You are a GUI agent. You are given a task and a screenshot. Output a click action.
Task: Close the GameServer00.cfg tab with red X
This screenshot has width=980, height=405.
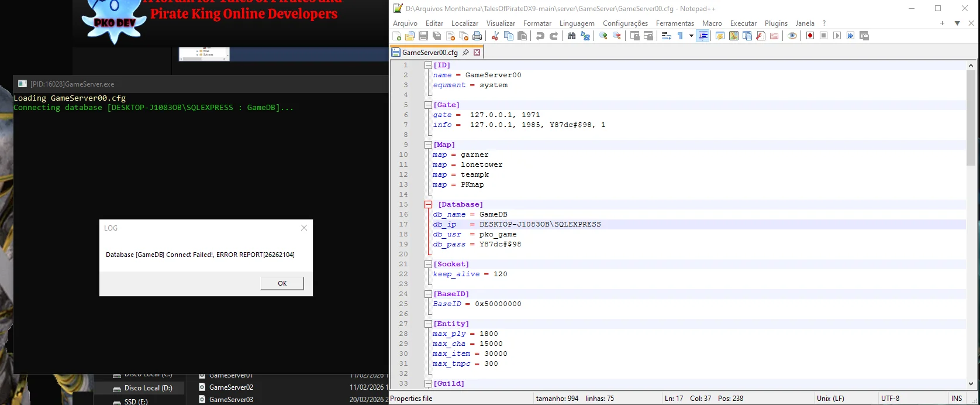pos(477,53)
